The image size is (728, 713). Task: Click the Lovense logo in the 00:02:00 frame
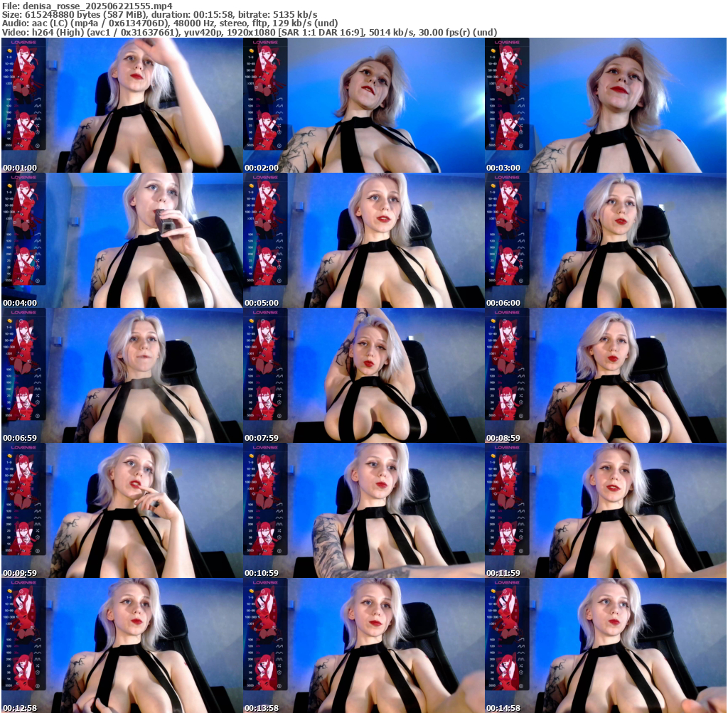click(x=265, y=43)
